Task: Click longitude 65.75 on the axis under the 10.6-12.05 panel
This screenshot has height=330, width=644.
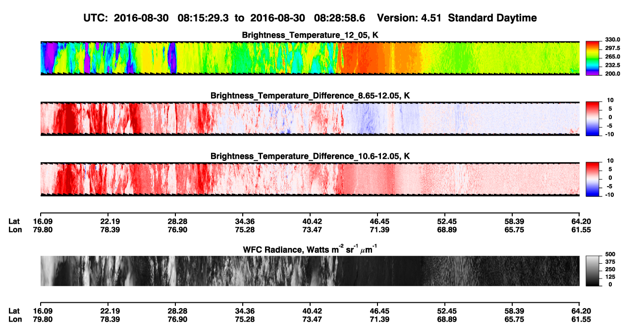Action: click(x=514, y=230)
